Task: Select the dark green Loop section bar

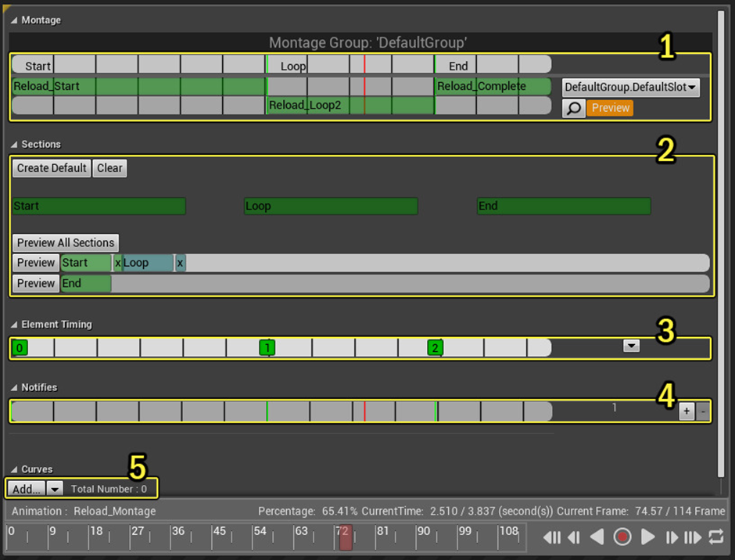Action: [x=331, y=206]
